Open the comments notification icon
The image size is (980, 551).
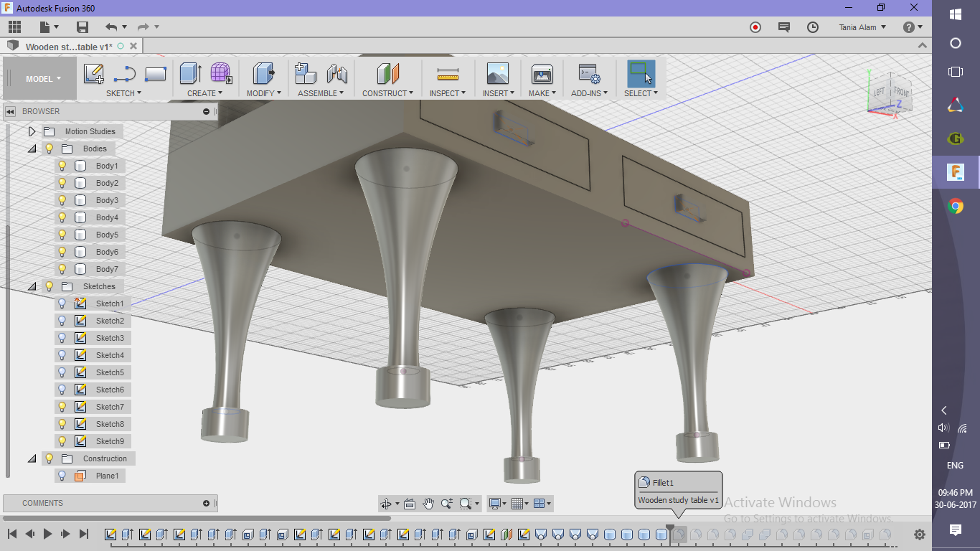[x=784, y=27]
